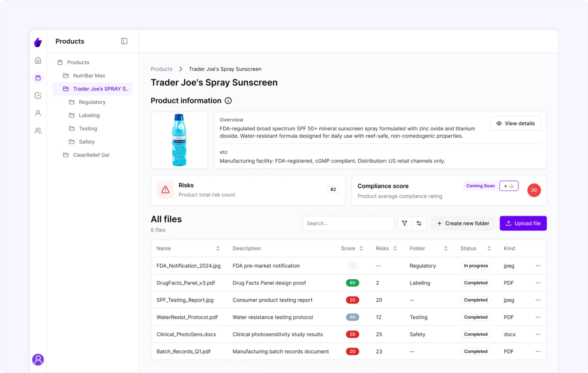Click the Product information info icon

228,101
